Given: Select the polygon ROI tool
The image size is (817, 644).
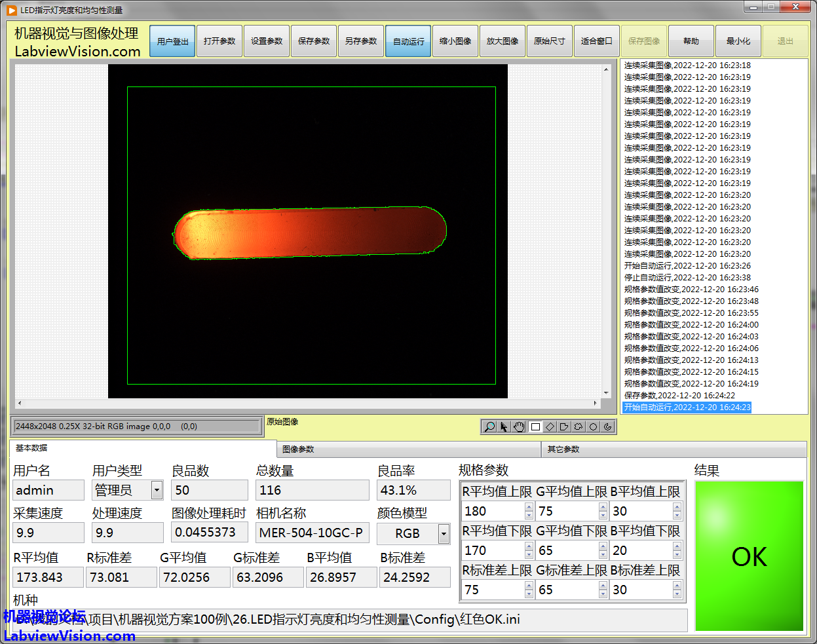Looking at the screenshot, I should pos(564,426).
